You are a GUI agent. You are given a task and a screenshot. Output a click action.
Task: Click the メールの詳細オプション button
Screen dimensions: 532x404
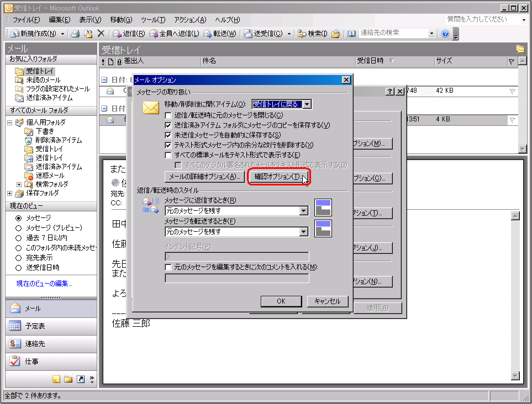click(x=204, y=177)
